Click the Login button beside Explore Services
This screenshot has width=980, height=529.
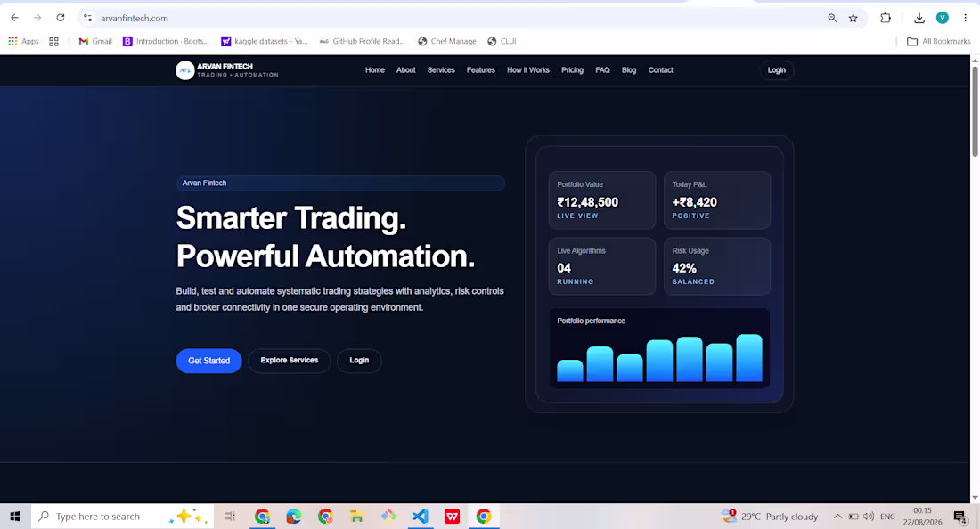pyautogui.click(x=359, y=361)
